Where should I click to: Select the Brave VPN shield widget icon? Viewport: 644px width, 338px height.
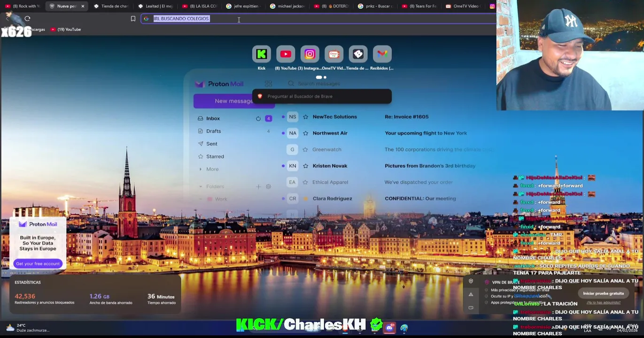(x=471, y=281)
